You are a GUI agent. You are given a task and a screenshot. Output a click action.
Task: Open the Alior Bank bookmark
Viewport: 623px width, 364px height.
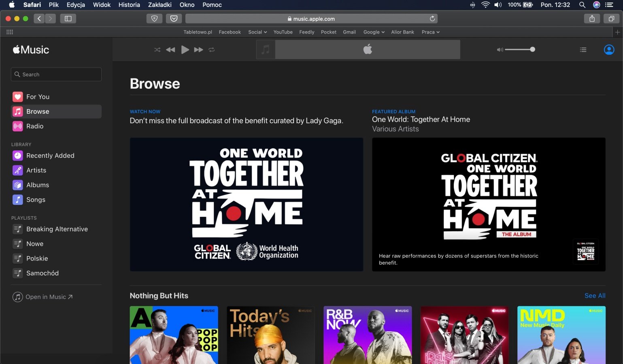[x=402, y=32]
